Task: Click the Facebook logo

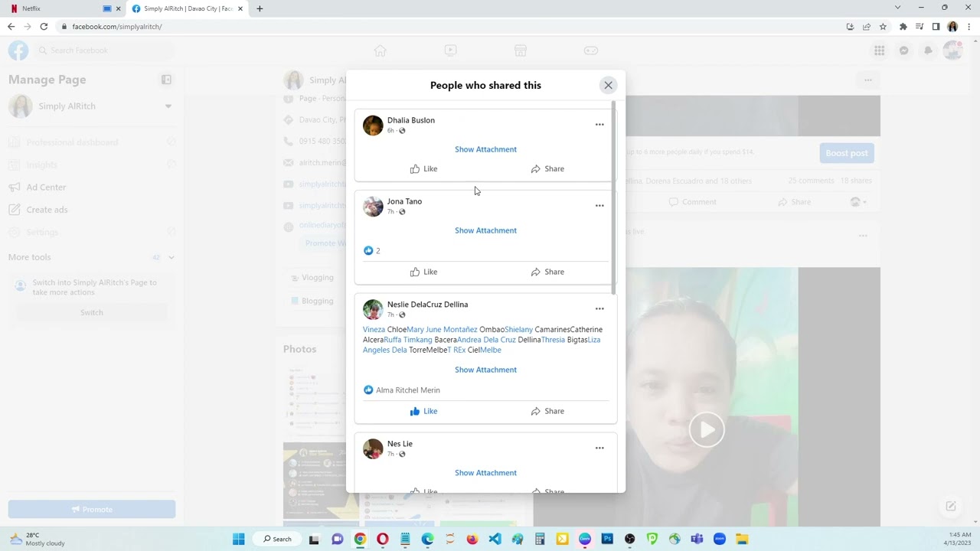Action: [x=18, y=51]
